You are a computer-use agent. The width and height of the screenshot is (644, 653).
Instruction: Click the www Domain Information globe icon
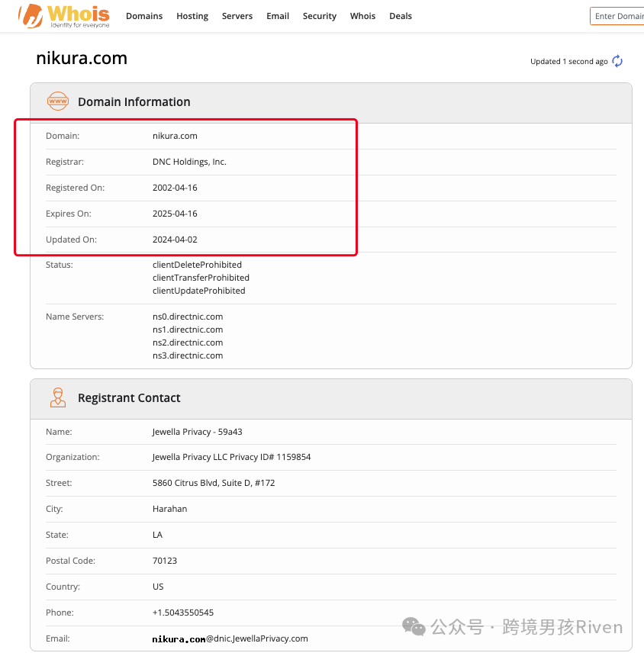pos(58,101)
